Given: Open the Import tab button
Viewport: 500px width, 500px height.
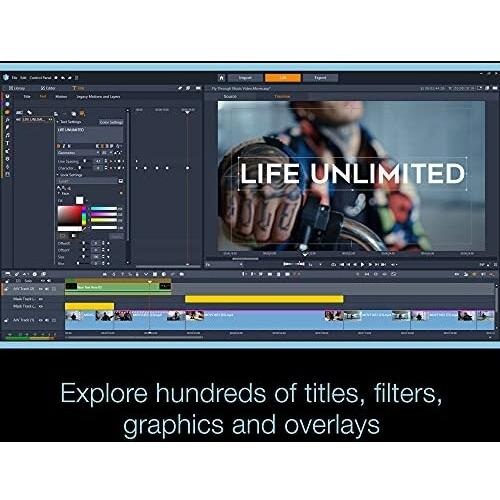Looking at the screenshot, I should point(245,78).
